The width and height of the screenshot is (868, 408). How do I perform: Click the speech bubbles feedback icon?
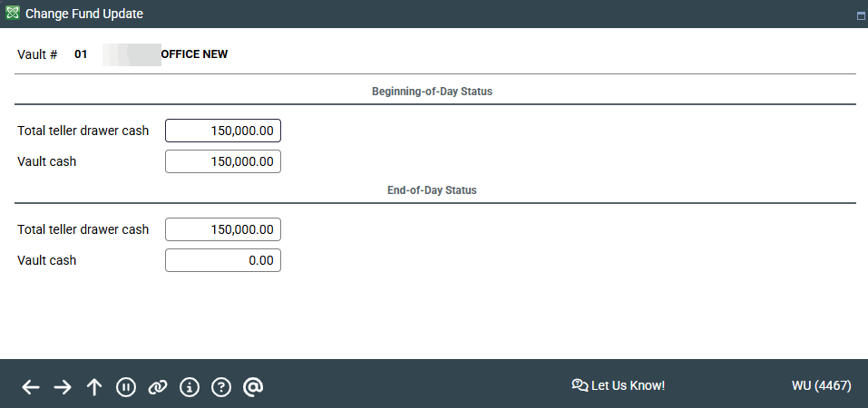coord(580,385)
